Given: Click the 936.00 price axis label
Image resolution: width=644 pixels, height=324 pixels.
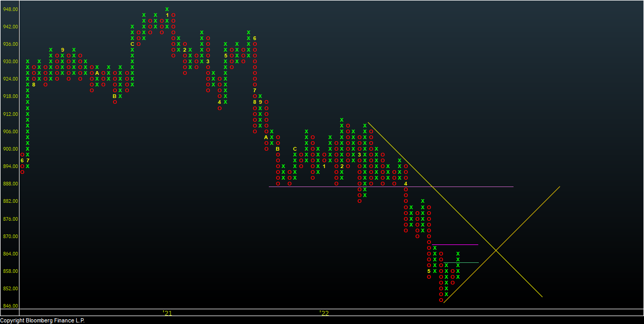Looking at the screenshot, I should coord(11,44).
